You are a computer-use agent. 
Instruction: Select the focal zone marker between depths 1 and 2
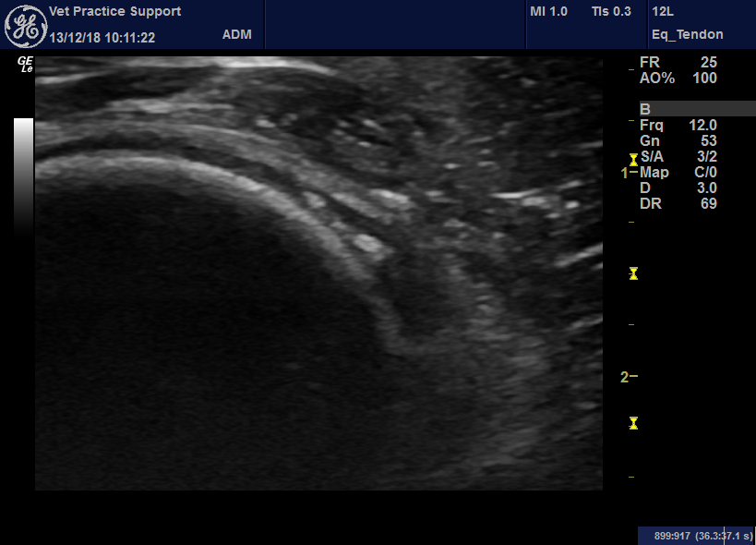(633, 273)
